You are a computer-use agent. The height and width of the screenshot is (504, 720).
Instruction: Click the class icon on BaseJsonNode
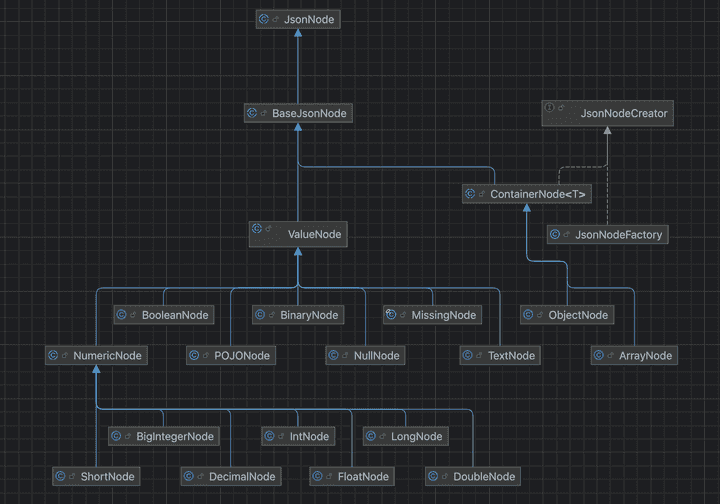pos(252,113)
